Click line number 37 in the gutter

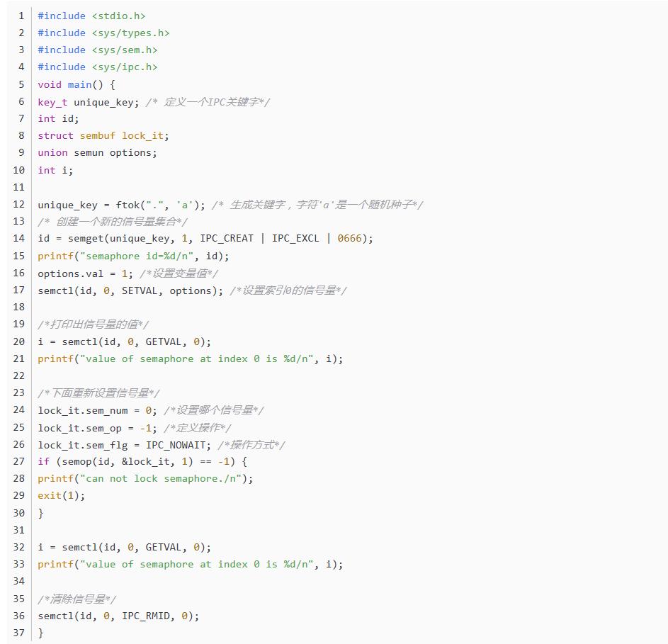(x=18, y=633)
